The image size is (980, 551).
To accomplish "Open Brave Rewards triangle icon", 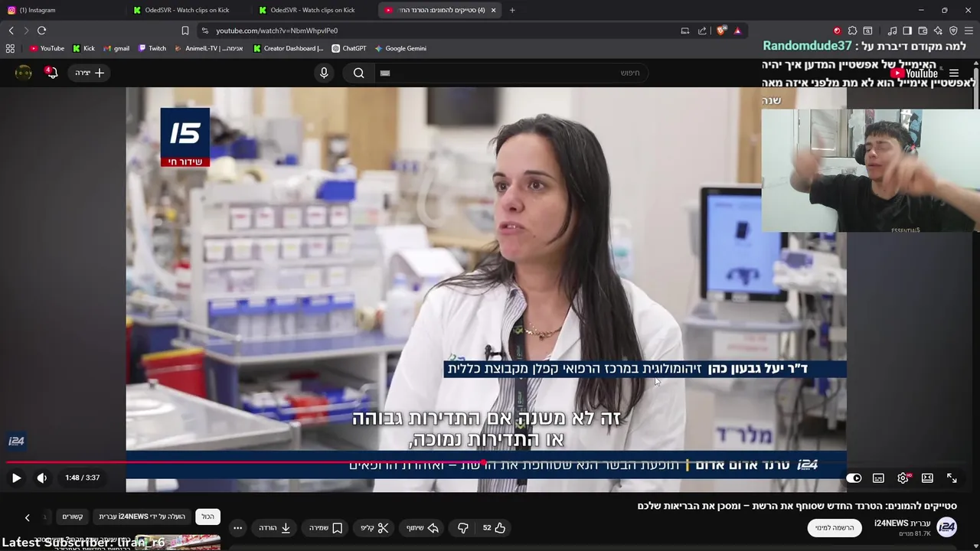I will (737, 31).
